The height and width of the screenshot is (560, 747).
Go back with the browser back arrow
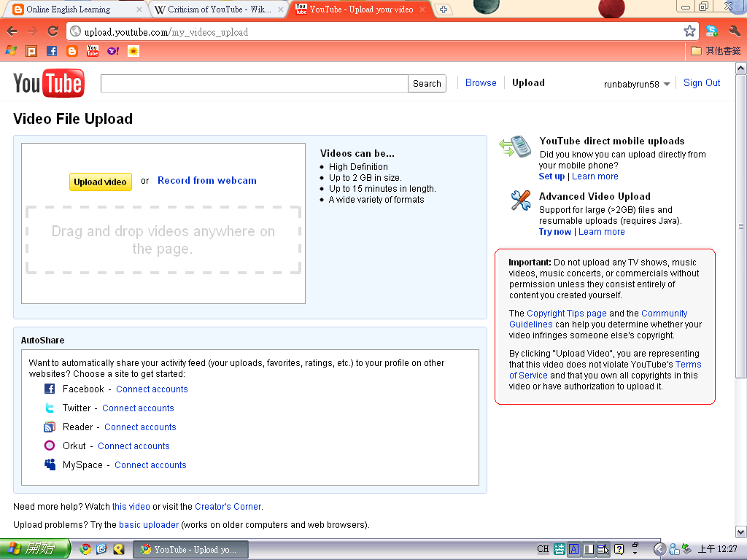point(12,31)
